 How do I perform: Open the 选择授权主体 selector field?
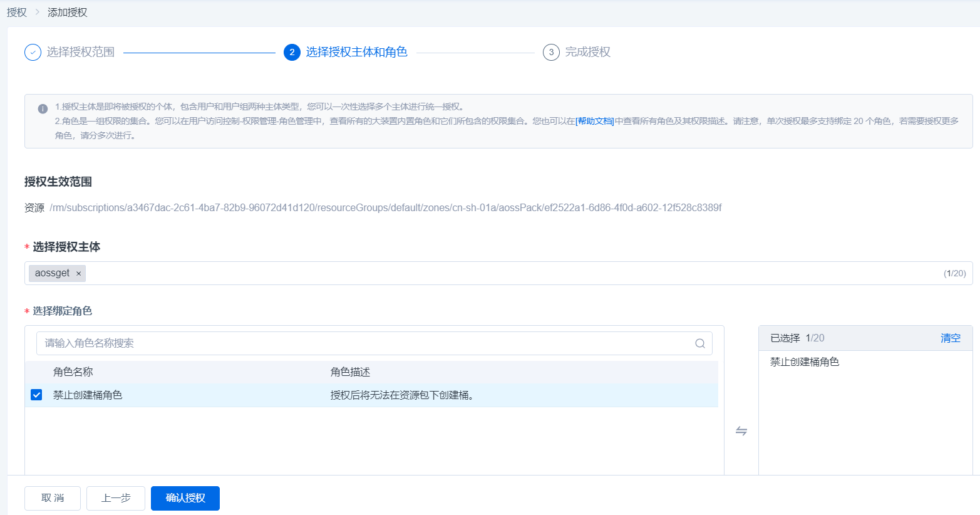tap(501, 273)
